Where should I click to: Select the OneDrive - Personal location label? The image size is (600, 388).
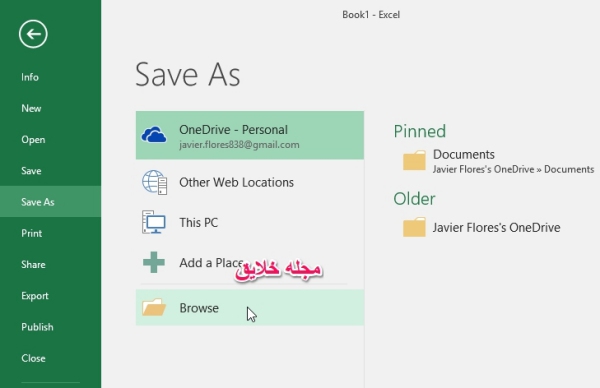click(x=233, y=130)
